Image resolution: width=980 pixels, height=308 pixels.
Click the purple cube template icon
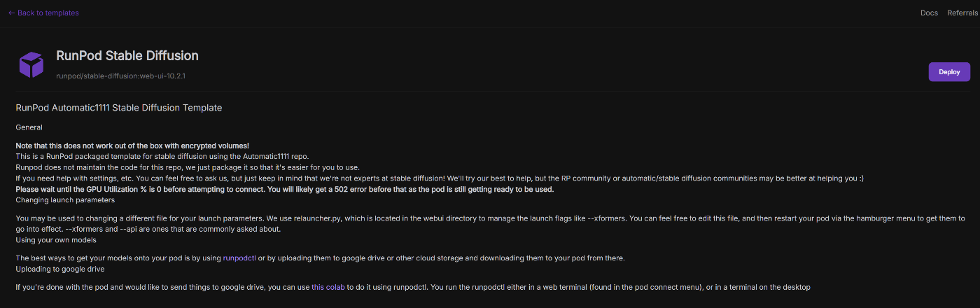click(x=31, y=64)
